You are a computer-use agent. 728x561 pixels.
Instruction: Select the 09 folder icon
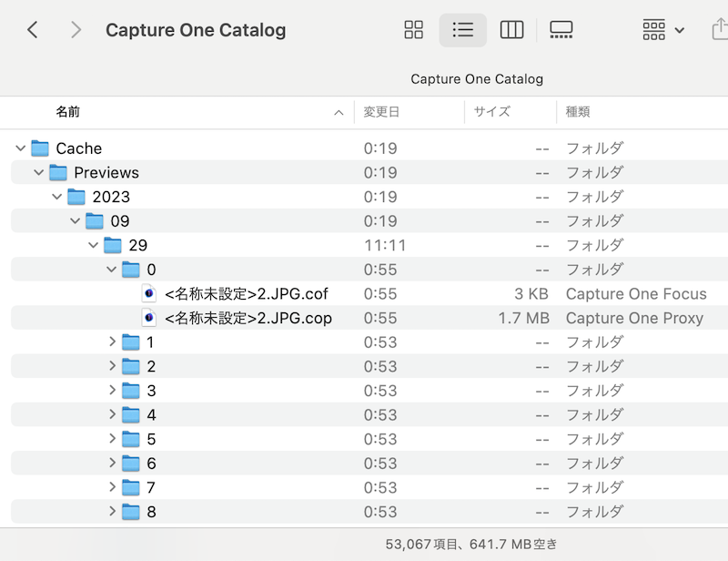[x=95, y=220]
